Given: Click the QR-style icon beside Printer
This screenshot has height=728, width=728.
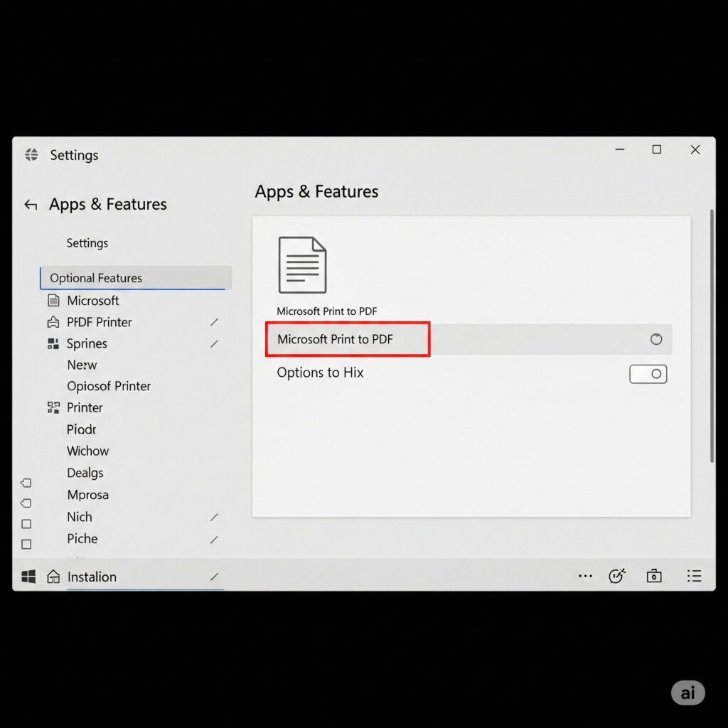Looking at the screenshot, I should [53, 407].
